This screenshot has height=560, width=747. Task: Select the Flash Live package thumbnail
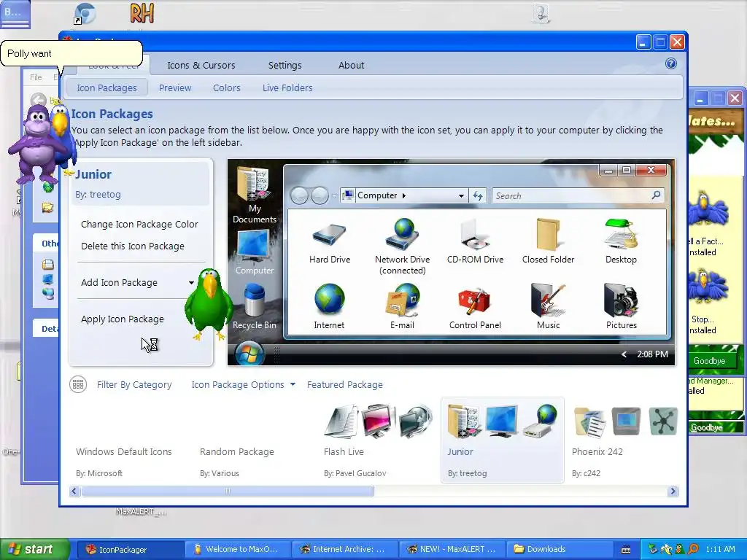tap(379, 440)
